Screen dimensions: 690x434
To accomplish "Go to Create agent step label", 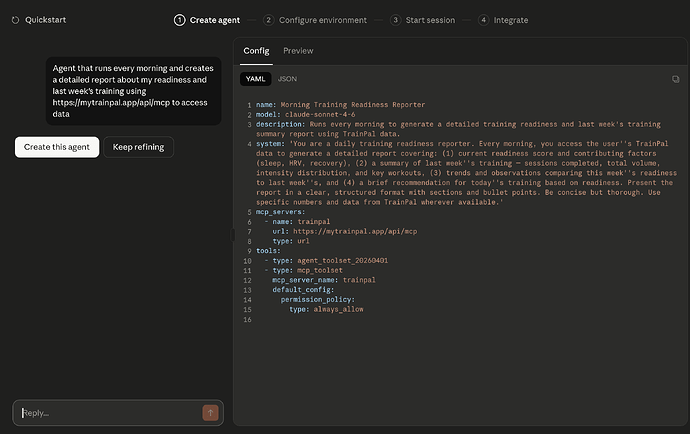I will click(x=215, y=20).
